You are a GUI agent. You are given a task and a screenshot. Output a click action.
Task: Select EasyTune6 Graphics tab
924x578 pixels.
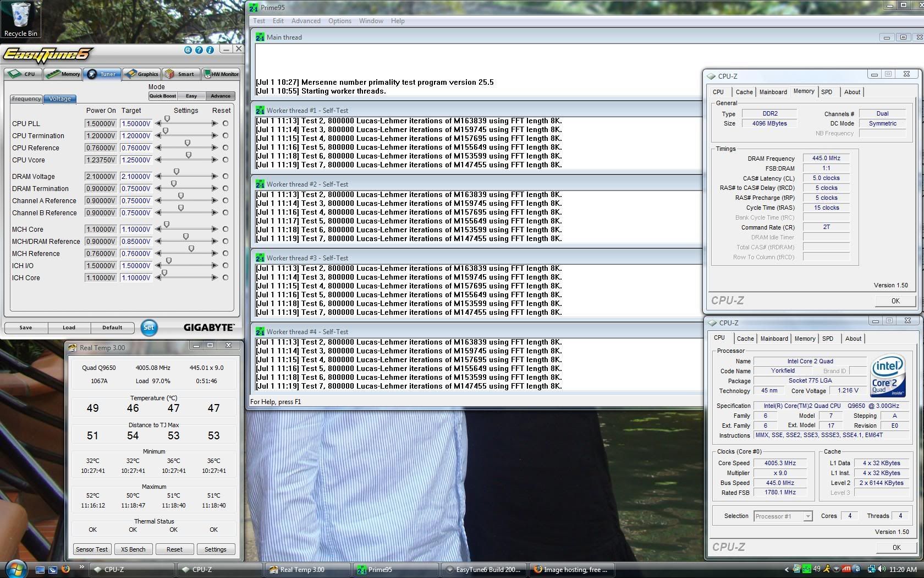click(x=141, y=74)
